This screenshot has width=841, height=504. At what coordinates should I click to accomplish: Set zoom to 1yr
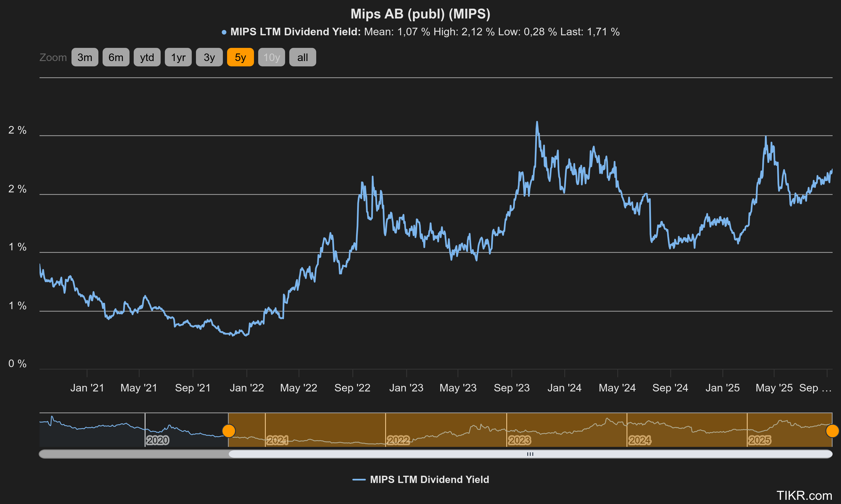(x=178, y=57)
